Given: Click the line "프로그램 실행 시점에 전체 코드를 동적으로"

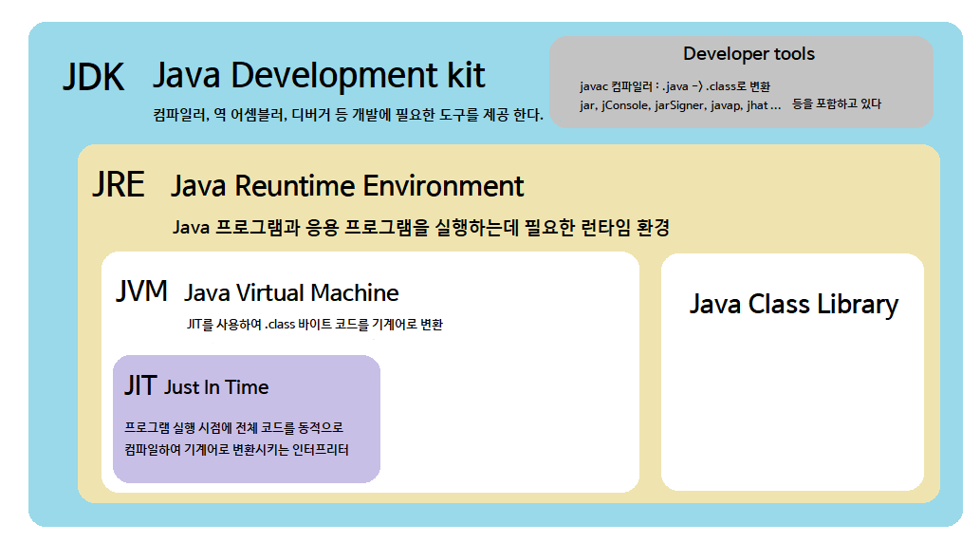Looking at the screenshot, I should click(x=233, y=428).
